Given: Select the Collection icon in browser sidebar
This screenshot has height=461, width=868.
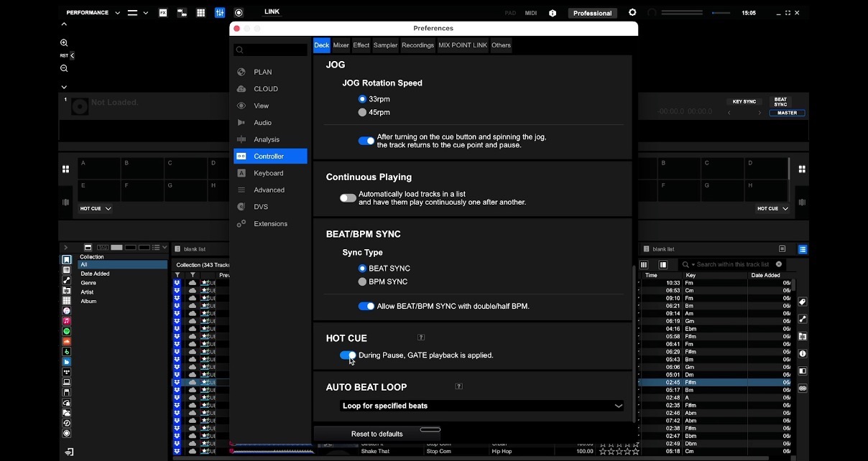Looking at the screenshot, I should [x=66, y=260].
